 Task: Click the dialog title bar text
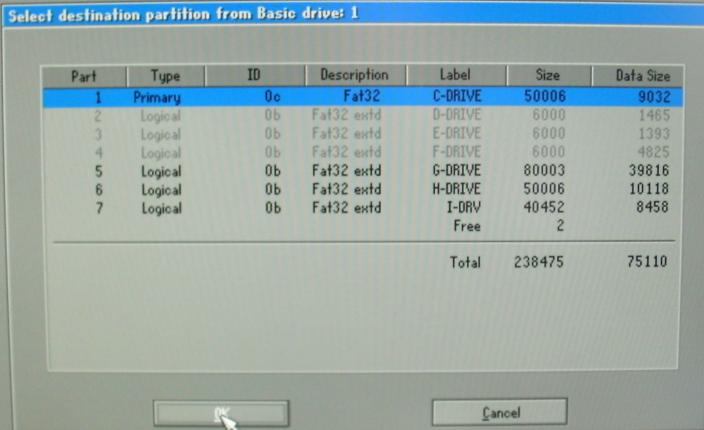point(183,14)
